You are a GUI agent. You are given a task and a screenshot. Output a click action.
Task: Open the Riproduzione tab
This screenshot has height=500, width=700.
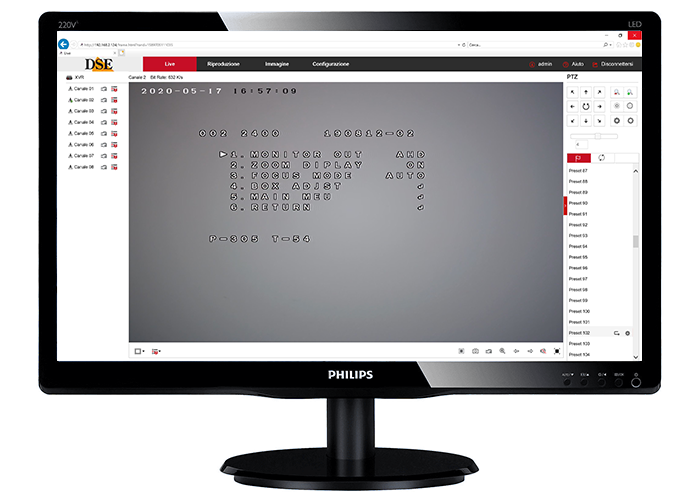coord(223,64)
